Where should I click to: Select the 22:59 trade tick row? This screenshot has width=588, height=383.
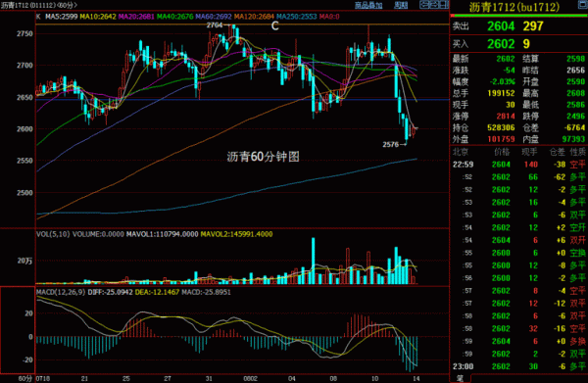[x=518, y=165]
